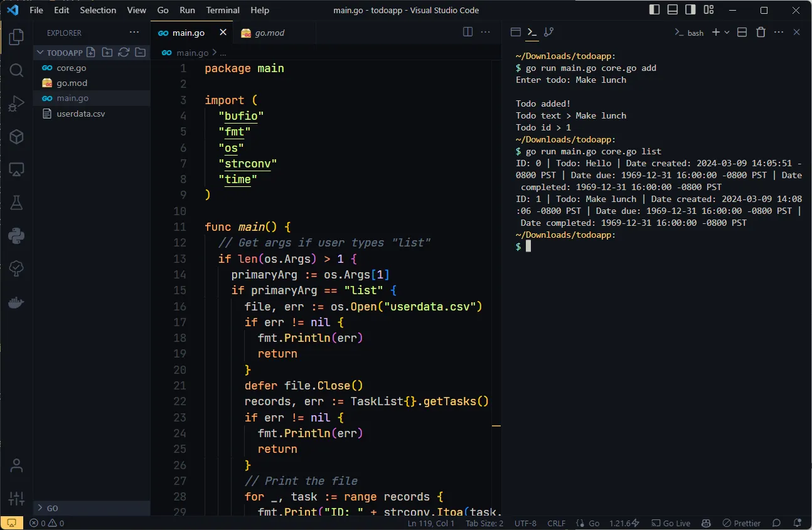Open the Run and Debug view
Viewport: 812px width, 530px height.
[16, 103]
